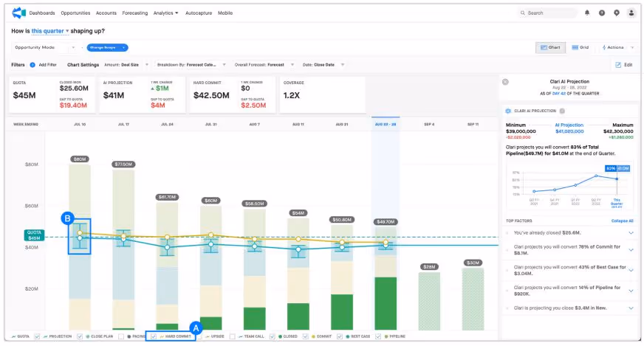
Task: Click the Clari logo icon
Action: pyautogui.click(x=18, y=13)
